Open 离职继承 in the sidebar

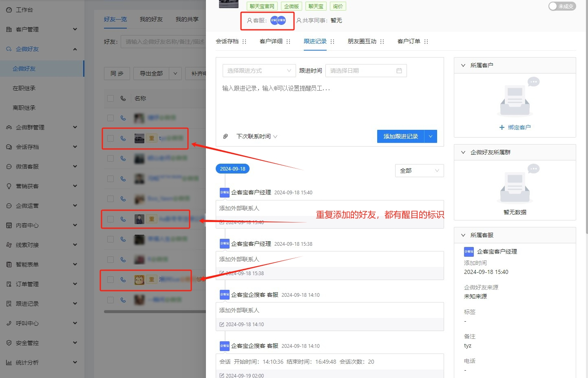24,108
